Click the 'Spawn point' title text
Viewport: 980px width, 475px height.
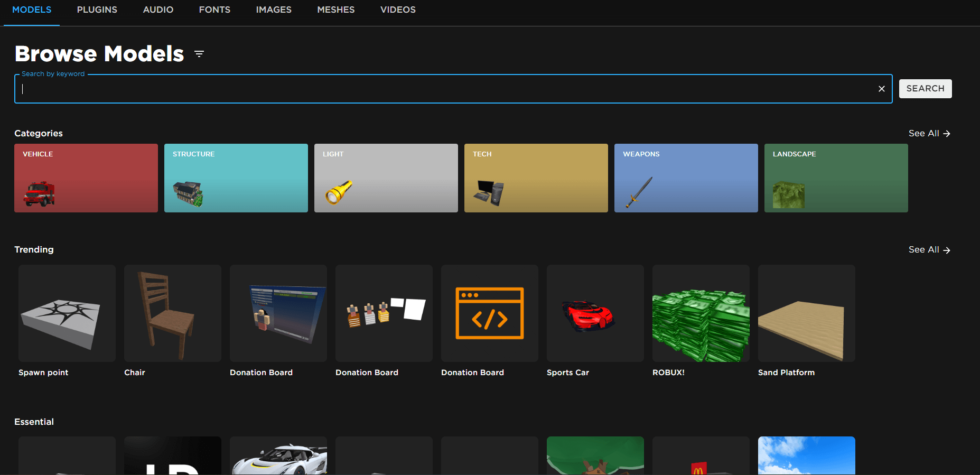[x=43, y=372]
